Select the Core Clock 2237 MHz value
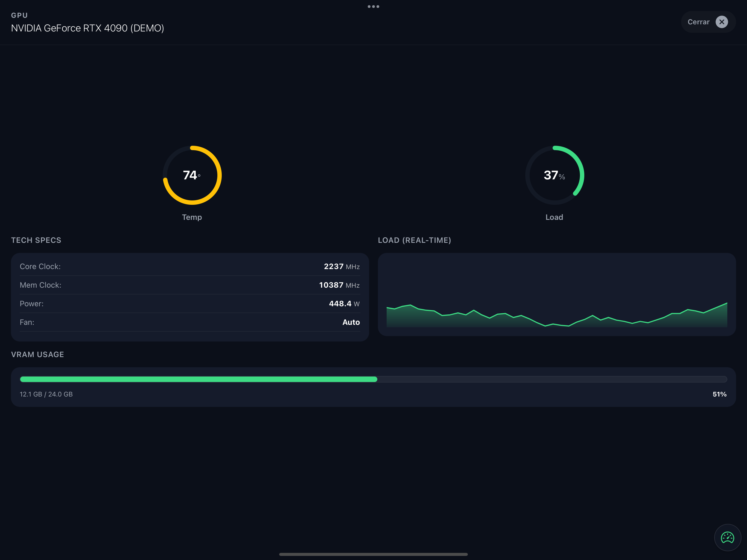 [342, 267]
